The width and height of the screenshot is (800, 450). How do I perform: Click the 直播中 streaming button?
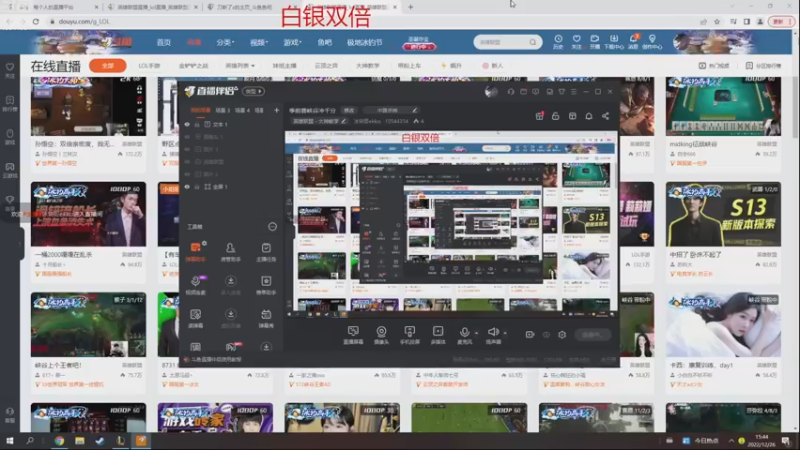pyautogui.click(x=591, y=335)
